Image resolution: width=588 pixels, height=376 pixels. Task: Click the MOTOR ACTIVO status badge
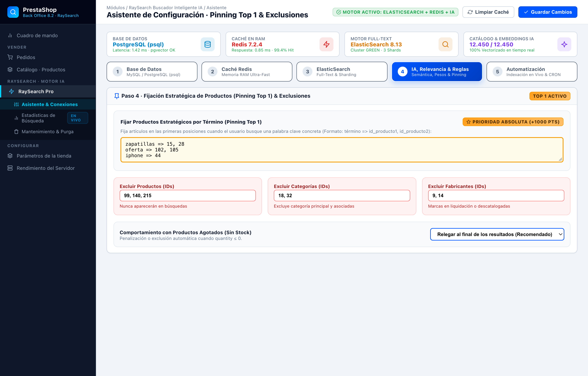coord(395,12)
